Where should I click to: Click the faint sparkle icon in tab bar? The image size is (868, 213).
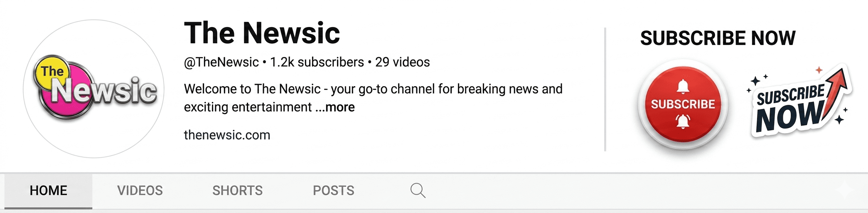tap(845, 191)
